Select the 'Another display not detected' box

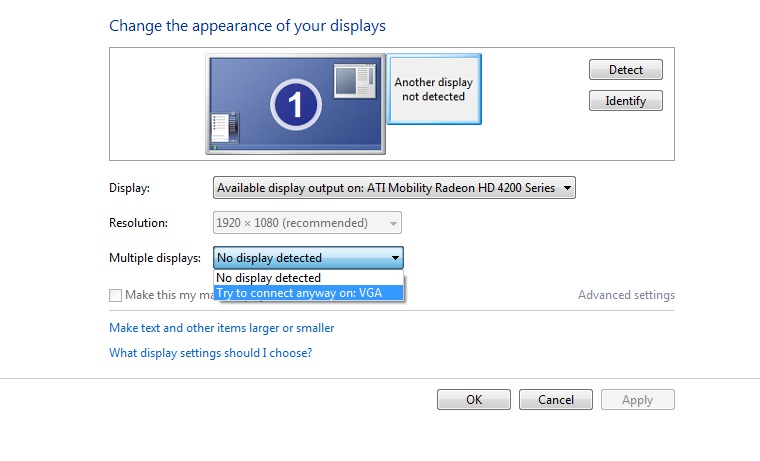[434, 89]
